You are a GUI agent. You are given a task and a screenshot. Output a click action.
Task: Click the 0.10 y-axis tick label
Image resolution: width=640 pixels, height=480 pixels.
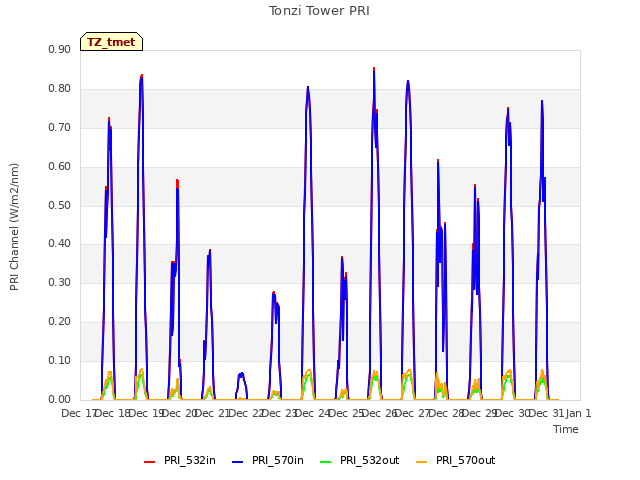click(x=59, y=360)
